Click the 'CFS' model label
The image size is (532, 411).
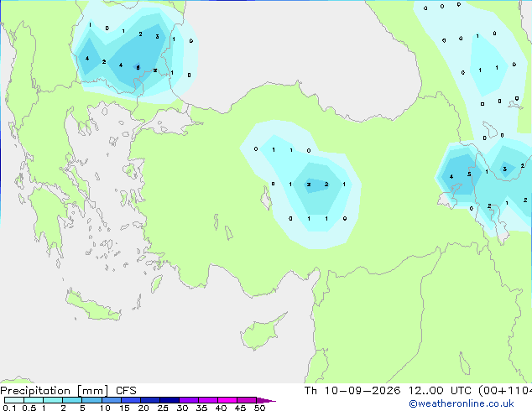click(126, 391)
